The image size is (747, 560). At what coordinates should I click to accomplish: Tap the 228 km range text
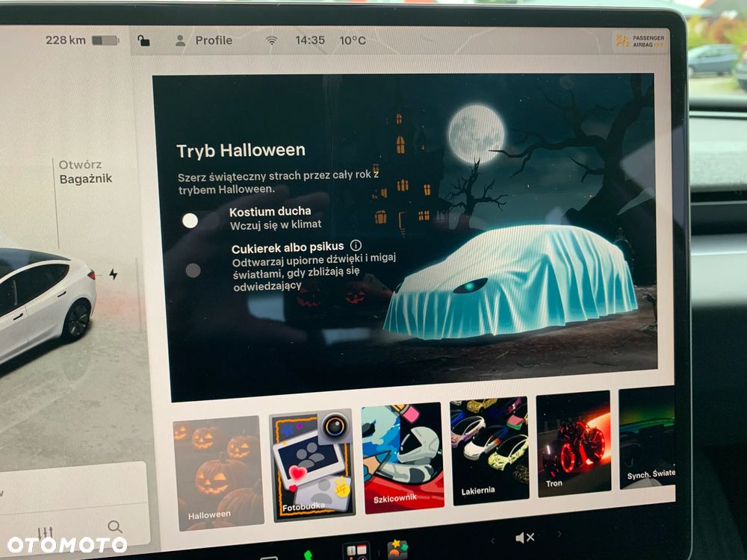click(x=65, y=40)
